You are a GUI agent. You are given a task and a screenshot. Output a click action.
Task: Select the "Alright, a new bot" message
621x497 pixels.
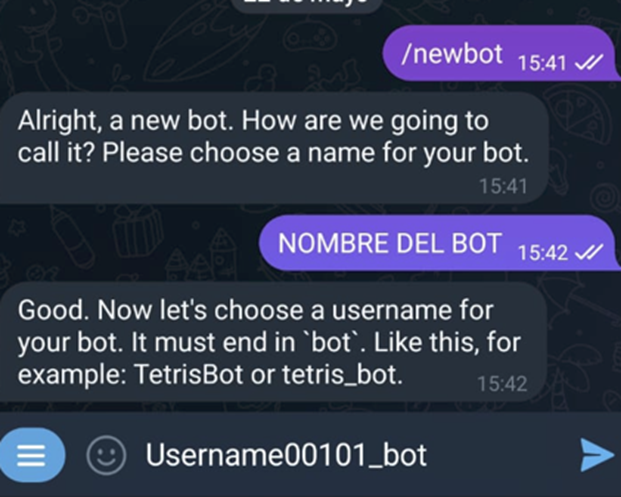click(x=270, y=139)
